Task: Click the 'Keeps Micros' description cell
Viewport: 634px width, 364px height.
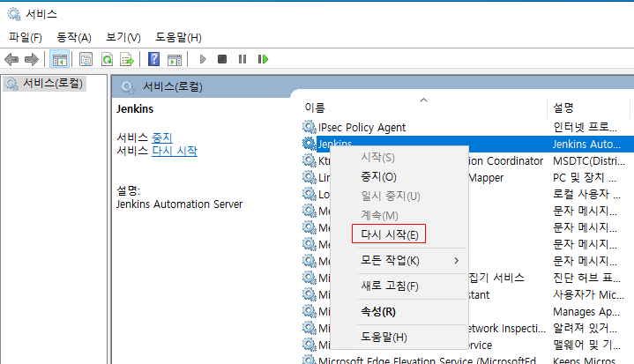Action: click(585, 360)
